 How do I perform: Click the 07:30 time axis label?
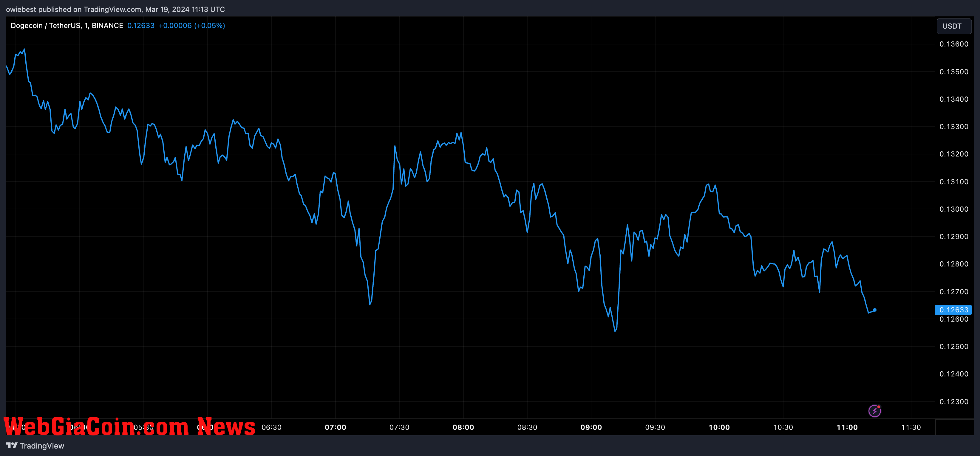coord(399,427)
